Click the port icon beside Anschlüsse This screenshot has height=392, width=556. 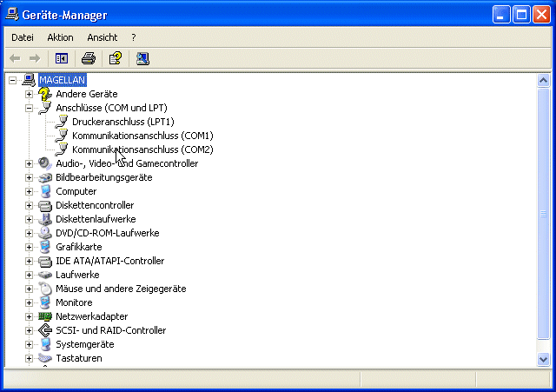click(45, 108)
